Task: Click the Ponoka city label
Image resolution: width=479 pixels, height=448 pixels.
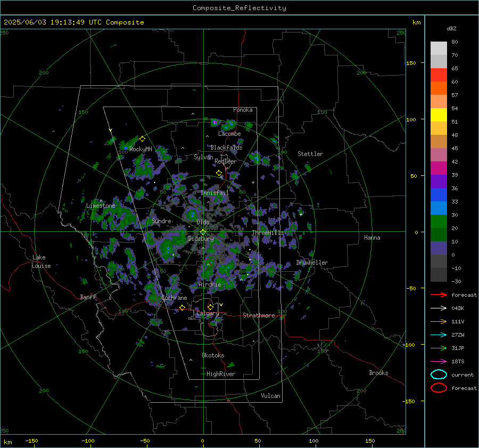Action: 243,110
